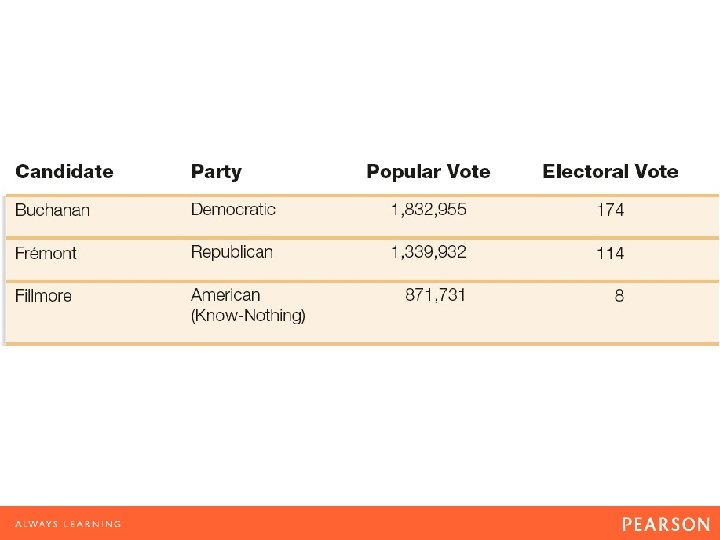
Task: Click the American (Know-Nothing) party cell
Action: [x=248, y=305]
